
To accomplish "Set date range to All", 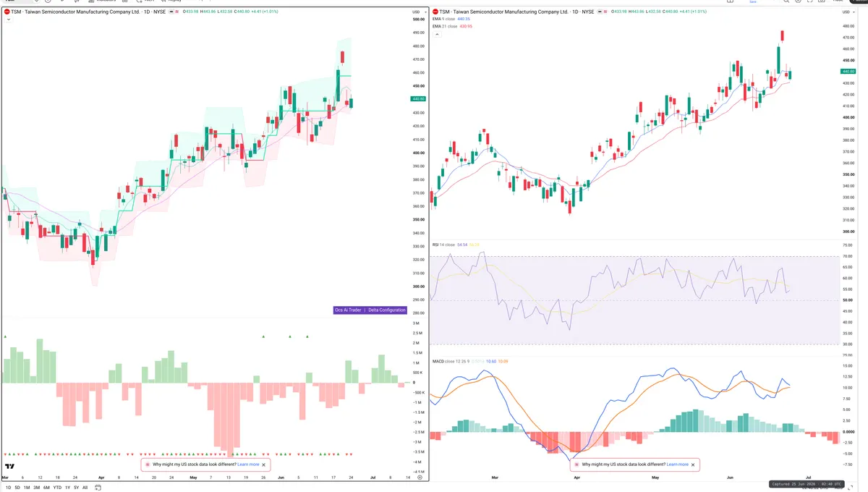I will click(x=85, y=488).
